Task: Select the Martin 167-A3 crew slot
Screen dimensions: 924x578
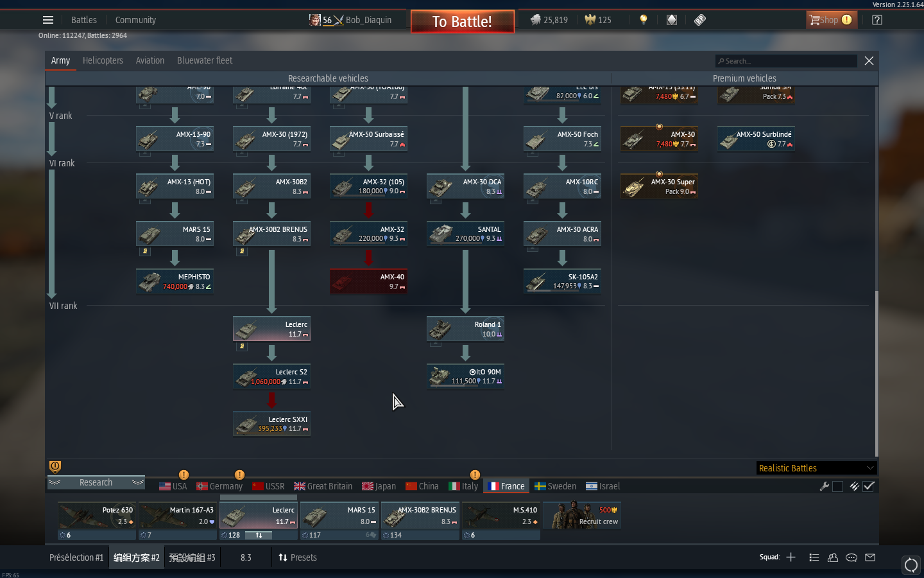Action: click(178, 521)
